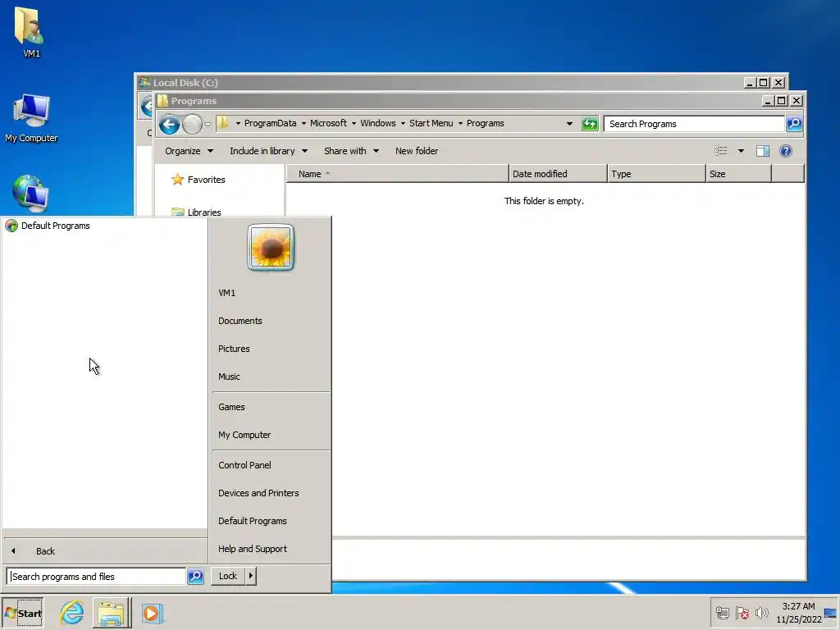Open VM1 user folder from Start menu
Viewport: 840px width, 630px height.
[x=226, y=293]
